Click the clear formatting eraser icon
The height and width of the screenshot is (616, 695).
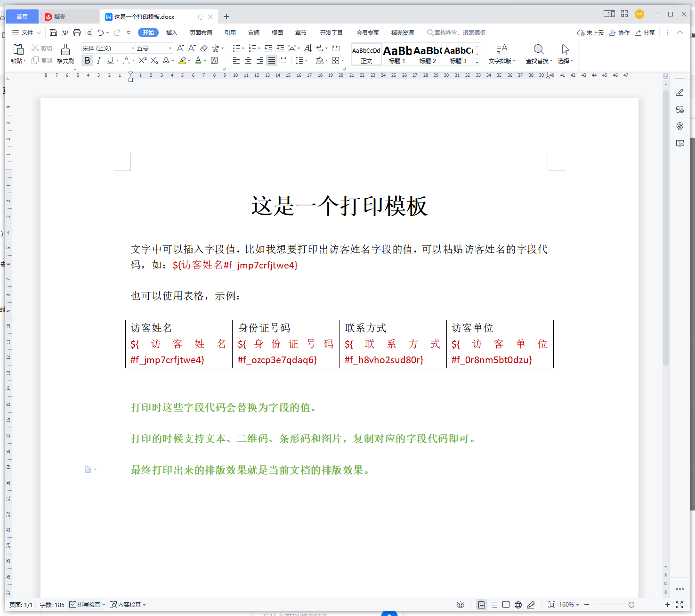pos(204,48)
